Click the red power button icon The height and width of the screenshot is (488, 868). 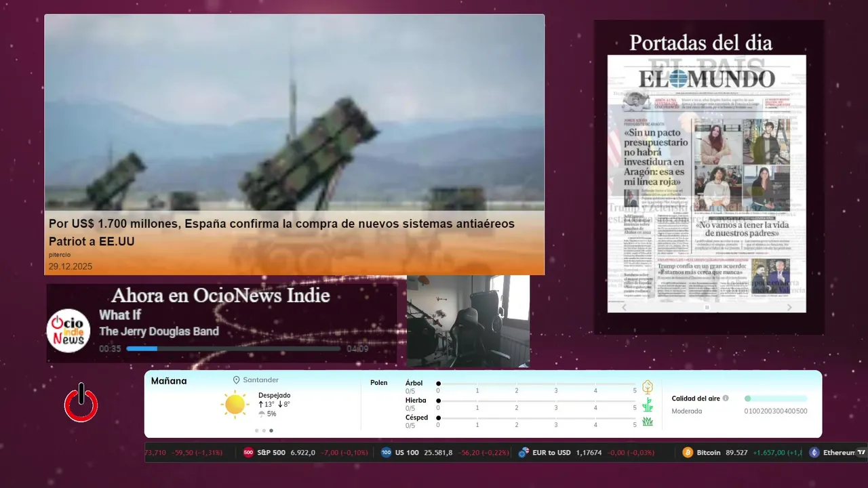click(x=81, y=403)
